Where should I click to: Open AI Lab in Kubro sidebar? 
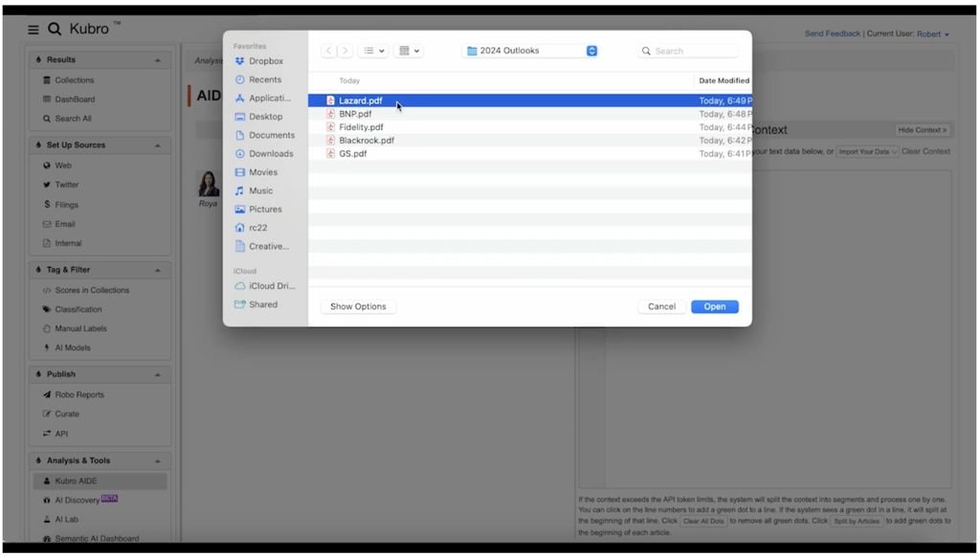coord(60,520)
